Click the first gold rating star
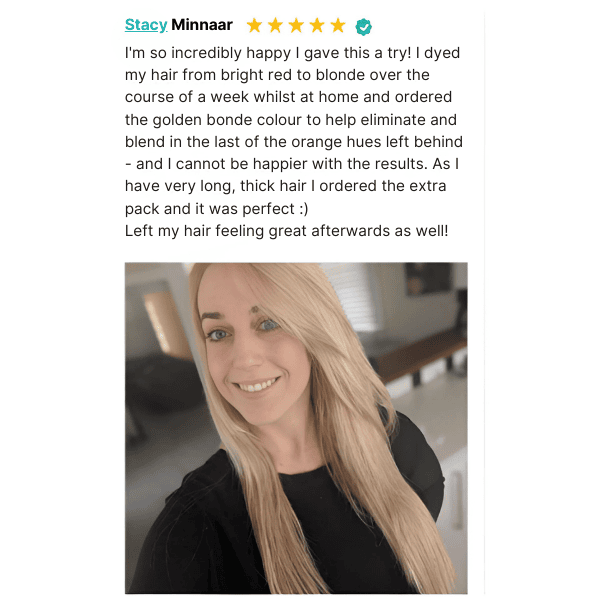The width and height of the screenshot is (606, 606). (x=254, y=26)
